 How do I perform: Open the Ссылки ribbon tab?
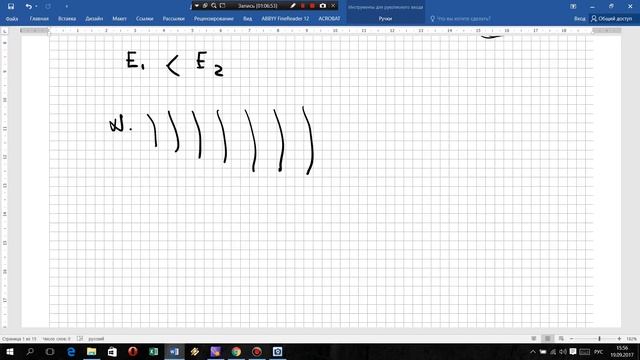coord(144,19)
